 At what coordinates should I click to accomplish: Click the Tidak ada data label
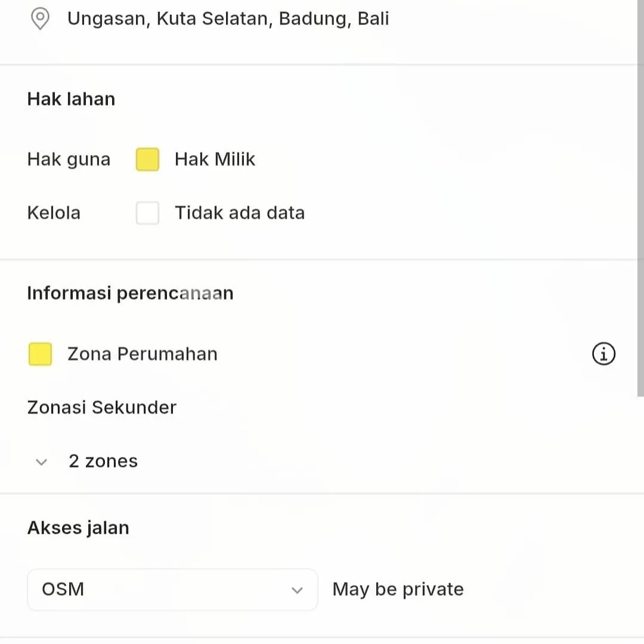click(x=239, y=213)
